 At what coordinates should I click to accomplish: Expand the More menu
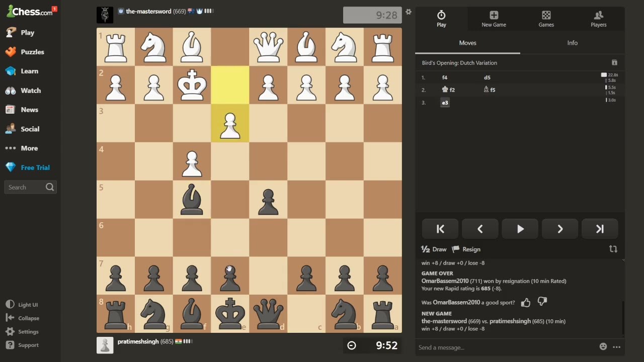[22, 148]
